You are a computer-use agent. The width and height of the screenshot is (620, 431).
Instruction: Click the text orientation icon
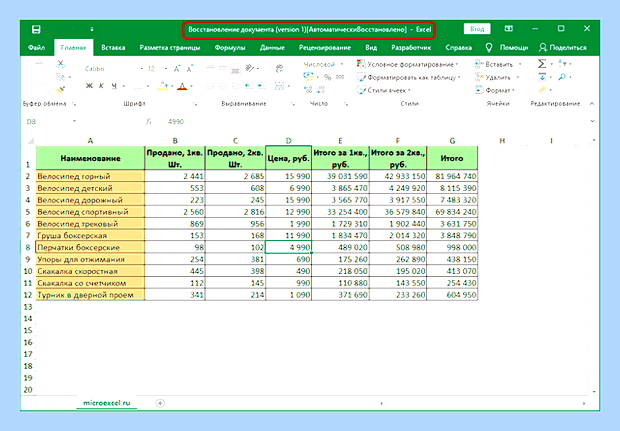coord(250,68)
